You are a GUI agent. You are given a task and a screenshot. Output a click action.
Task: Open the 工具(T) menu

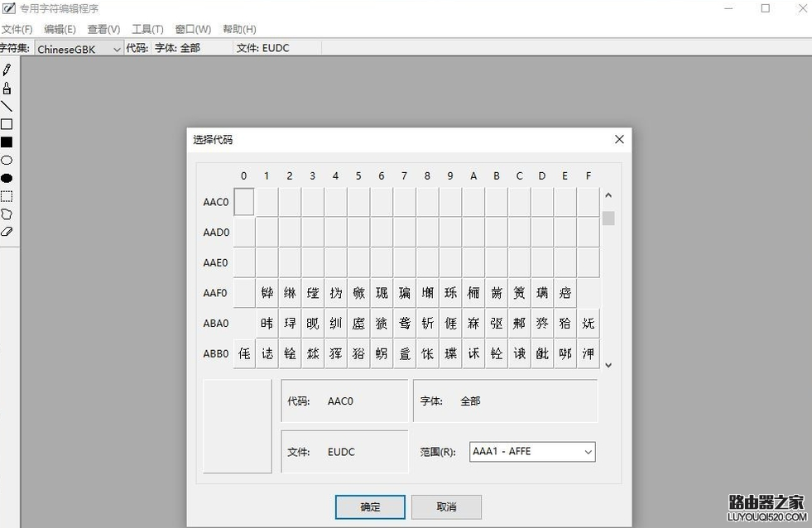(x=147, y=29)
